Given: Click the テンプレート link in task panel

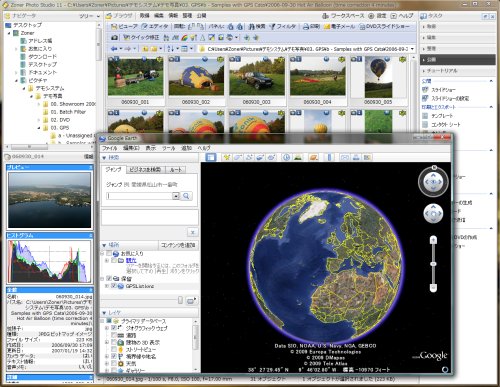Looking at the screenshot, I should coord(442,116).
